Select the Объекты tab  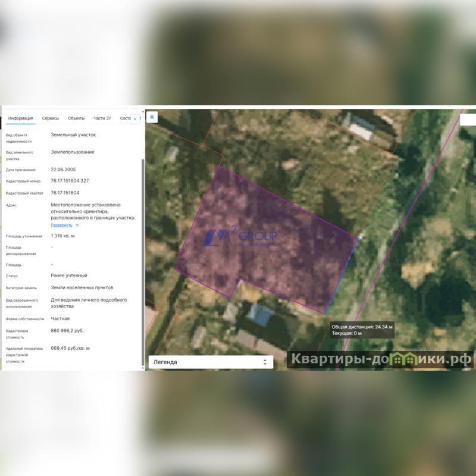tap(76, 118)
